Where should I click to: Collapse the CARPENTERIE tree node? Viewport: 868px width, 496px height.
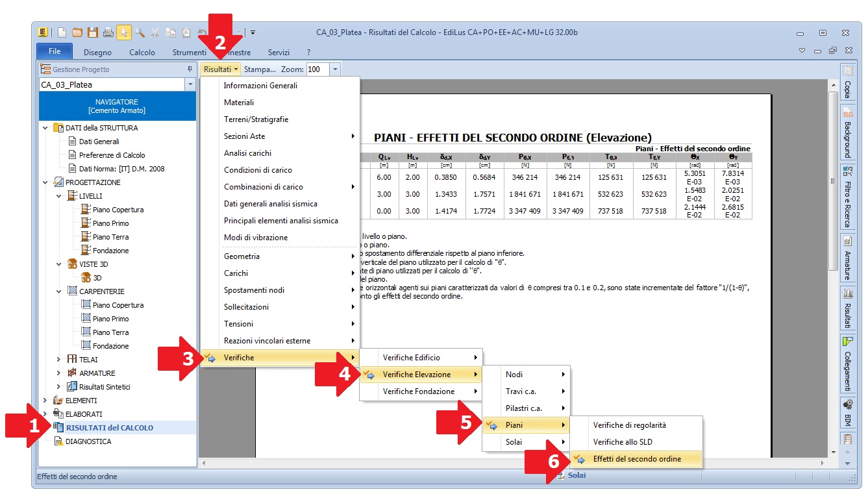pos(59,291)
